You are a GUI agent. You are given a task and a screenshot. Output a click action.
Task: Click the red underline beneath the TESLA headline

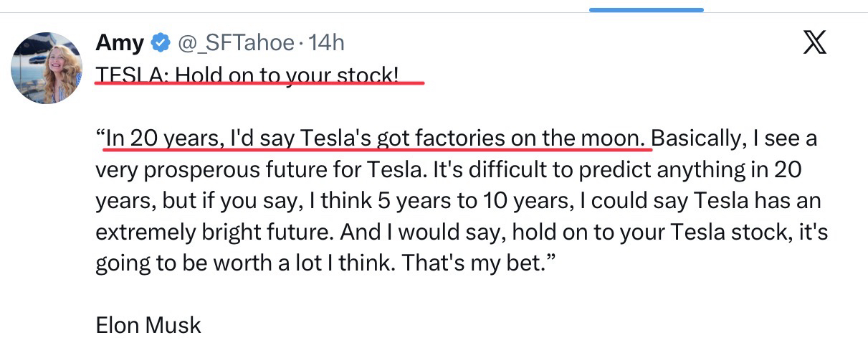259,83
